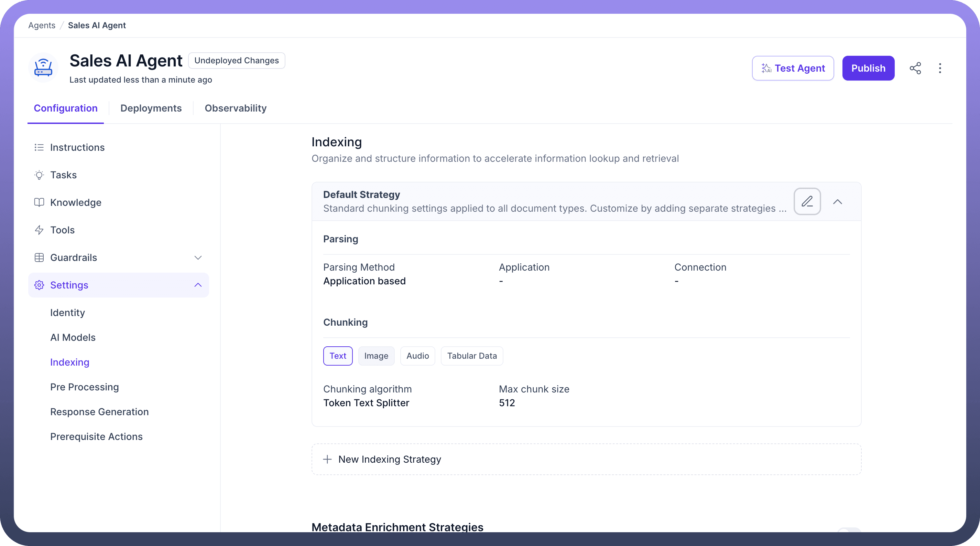
Task: Switch to the Deployments tab
Action: 151,108
